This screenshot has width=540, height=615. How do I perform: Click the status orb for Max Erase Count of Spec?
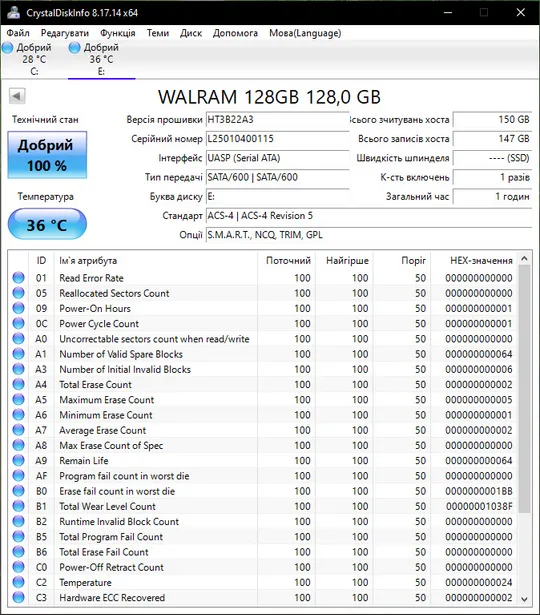18,445
